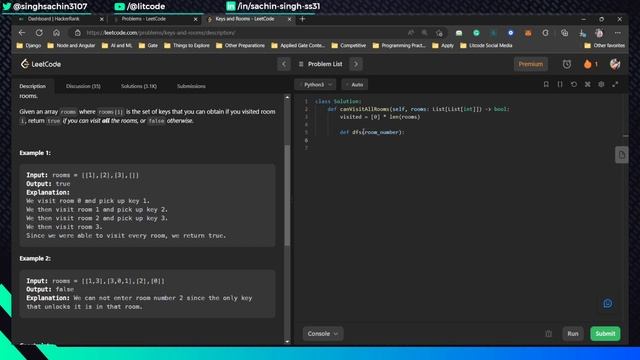Click the description panel scrollbar thumb

tap(287, 195)
